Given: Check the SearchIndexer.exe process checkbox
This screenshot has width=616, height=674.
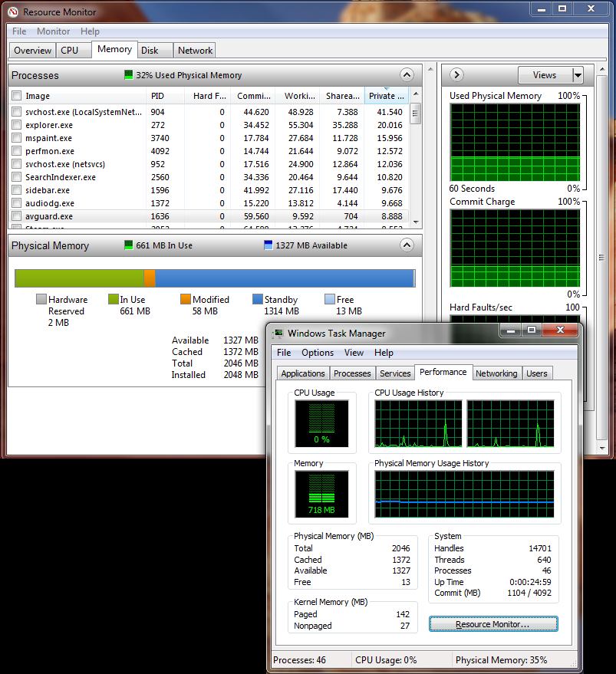Looking at the screenshot, I should coord(17,176).
